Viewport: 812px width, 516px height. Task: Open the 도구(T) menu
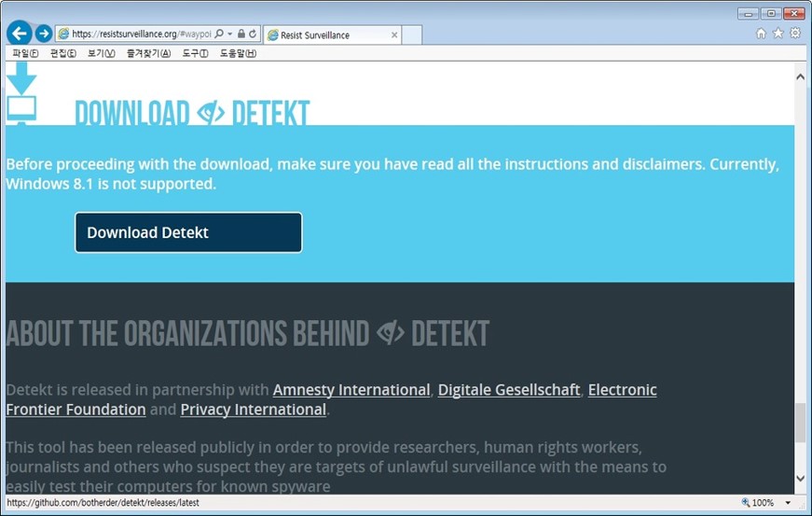(x=195, y=53)
